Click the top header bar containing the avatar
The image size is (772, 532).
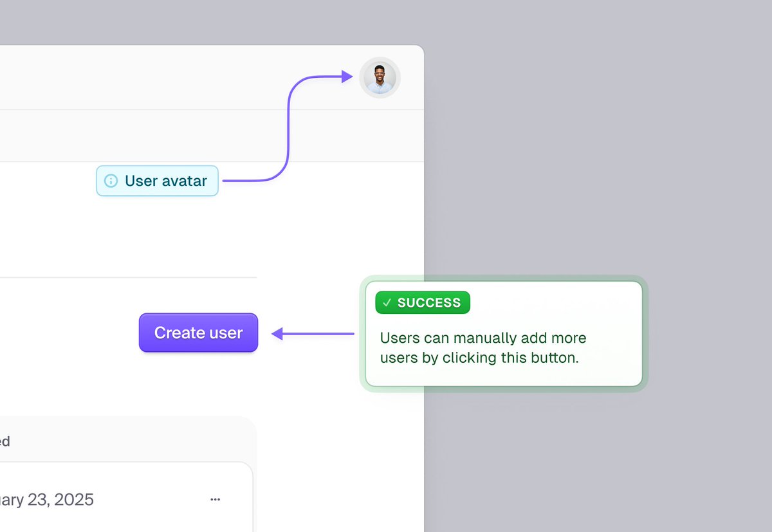click(x=193, y=77)
